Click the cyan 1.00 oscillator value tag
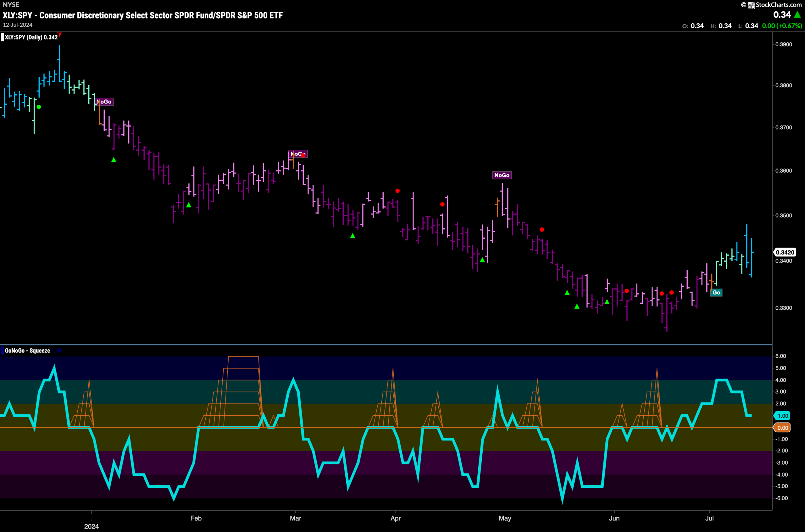The image size is (805, 532). coord(782,416)
